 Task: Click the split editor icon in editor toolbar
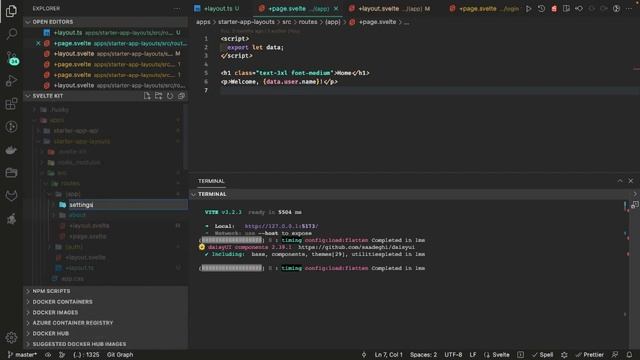566,9
